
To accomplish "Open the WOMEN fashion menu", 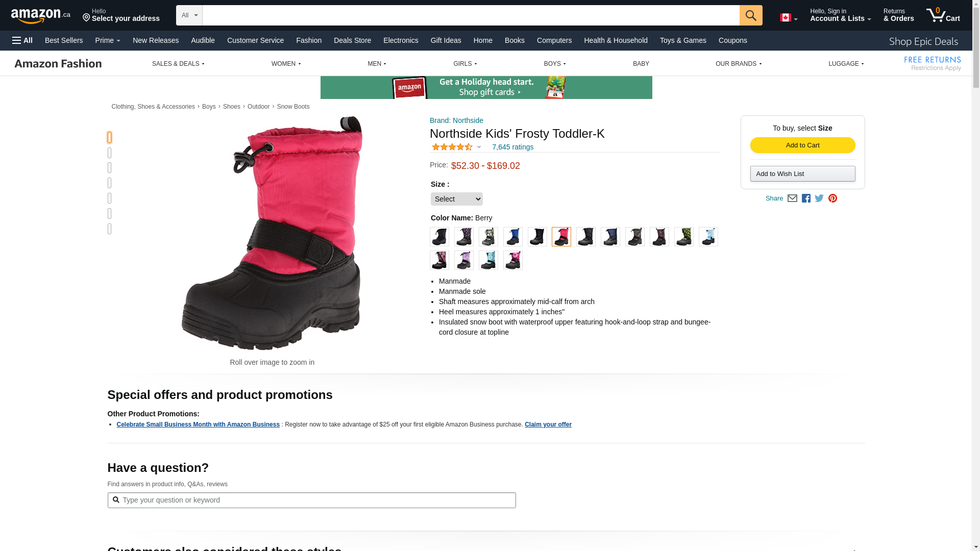I will pyautogui.click(x=286, y=64).
